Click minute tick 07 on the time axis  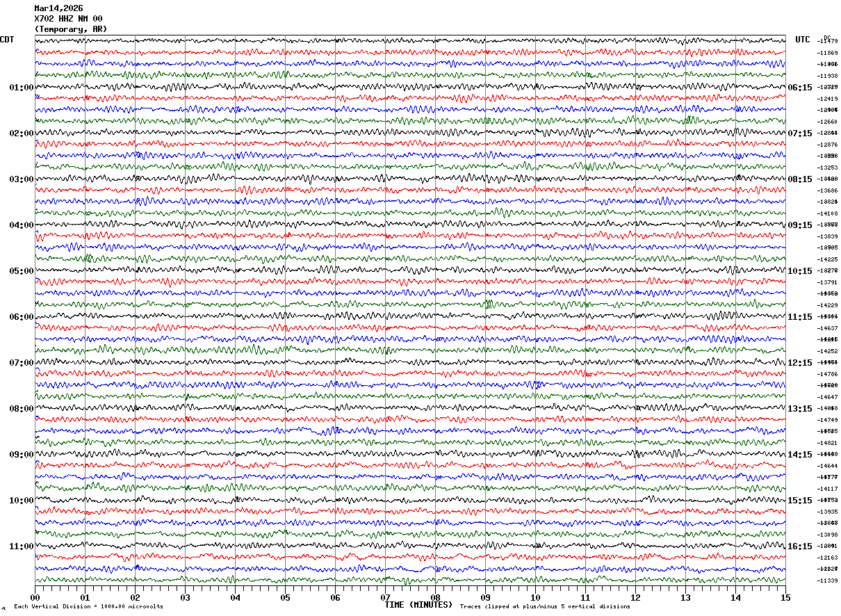click(x=385, y=597)
